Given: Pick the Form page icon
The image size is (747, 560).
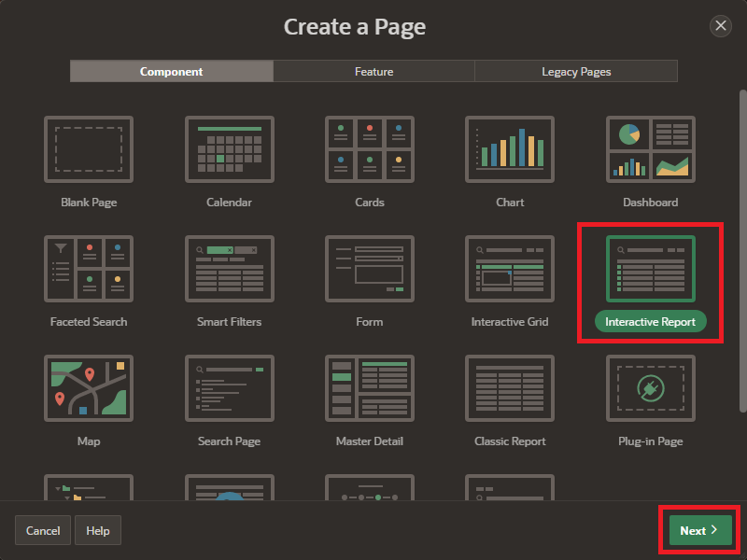Looking at the screenshot, I should [x=370, y=269].
